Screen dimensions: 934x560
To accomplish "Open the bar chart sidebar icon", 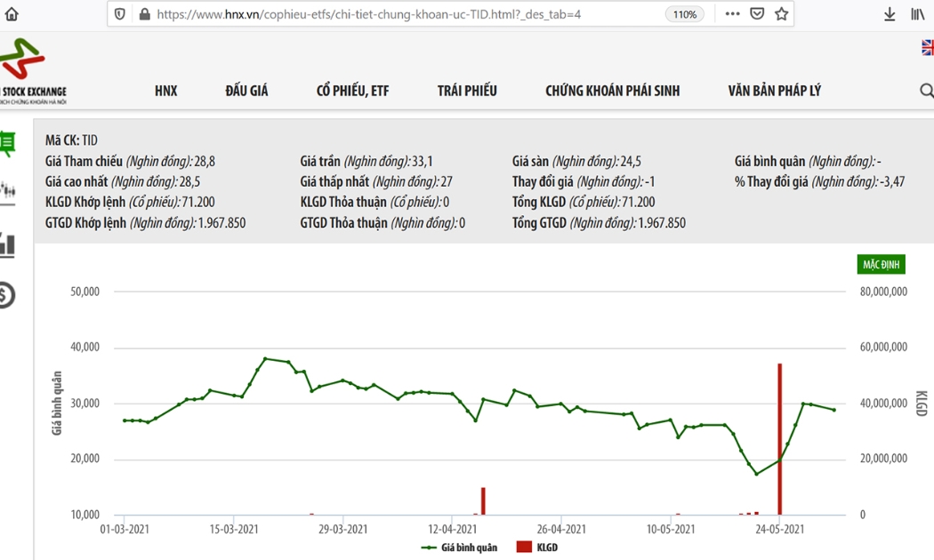I will pos(8,244).
